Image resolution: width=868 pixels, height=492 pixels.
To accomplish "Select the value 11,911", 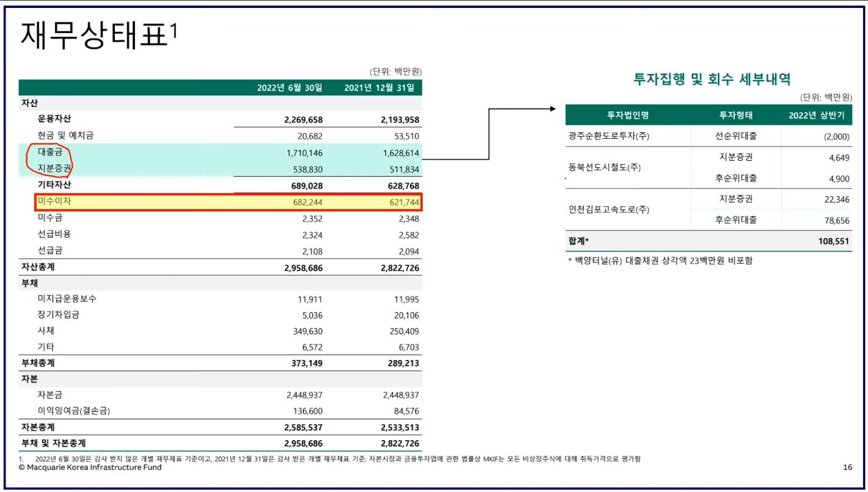I will tap(310, 299).
